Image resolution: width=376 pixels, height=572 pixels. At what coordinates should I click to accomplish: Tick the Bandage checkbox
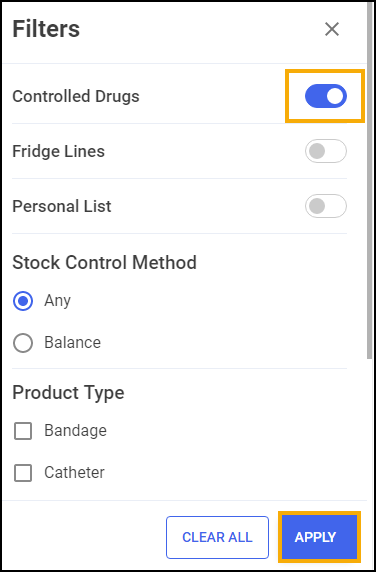(23, 431)
